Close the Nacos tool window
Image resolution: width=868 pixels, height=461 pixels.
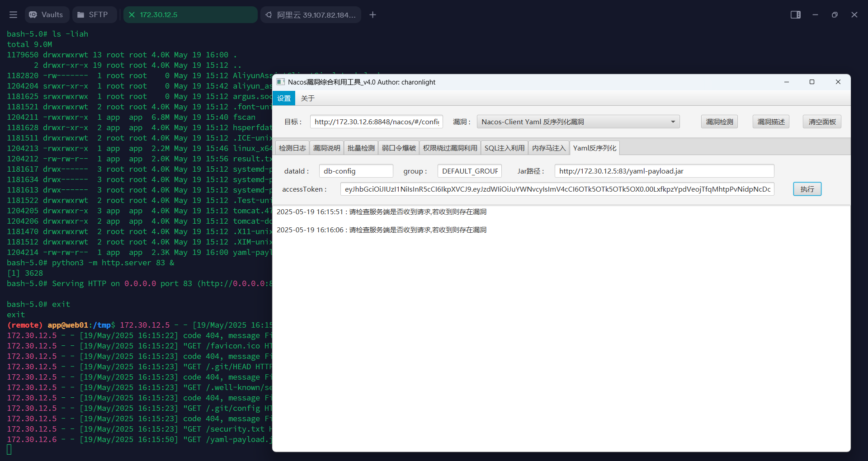[838, 82]
